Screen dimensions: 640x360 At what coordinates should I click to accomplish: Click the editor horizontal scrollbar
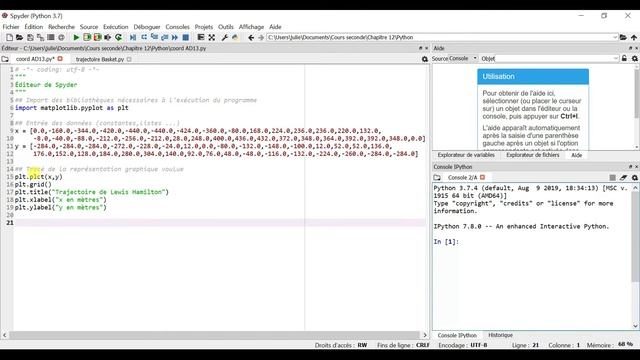tap(214, 335)
